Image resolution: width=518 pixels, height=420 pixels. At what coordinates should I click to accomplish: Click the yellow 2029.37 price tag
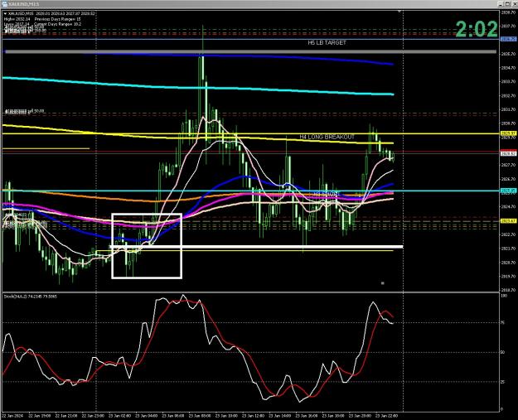[508, 133]
